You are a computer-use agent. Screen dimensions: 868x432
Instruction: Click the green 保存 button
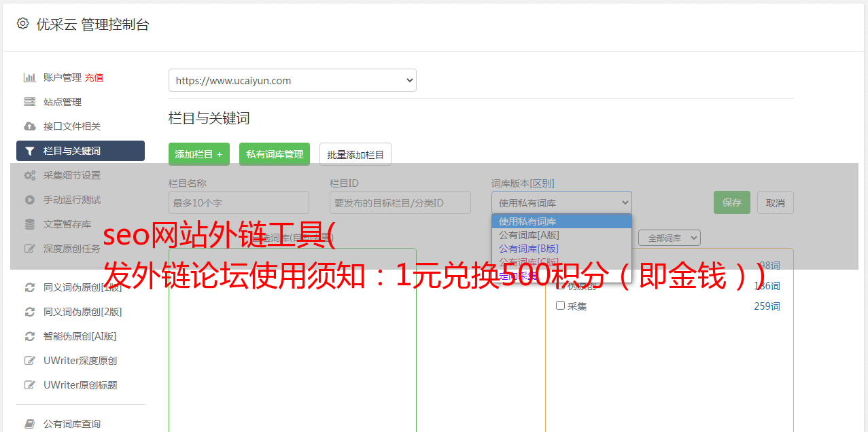[732, 202]
